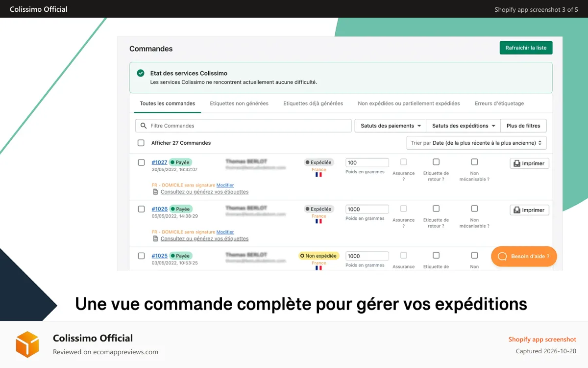Click Consultez ou générez vos étiquettes under #1027
588x368 pixels.
pyautogui.click(x=204, y=192)
